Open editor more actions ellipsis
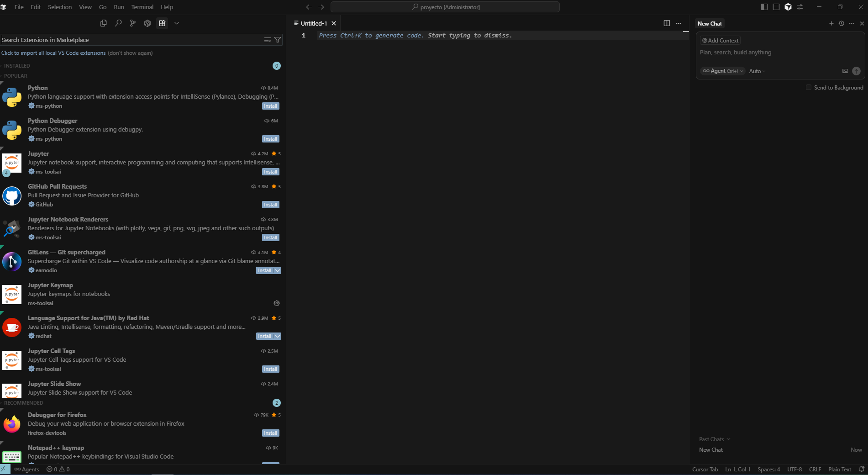 tap(679, 23)
